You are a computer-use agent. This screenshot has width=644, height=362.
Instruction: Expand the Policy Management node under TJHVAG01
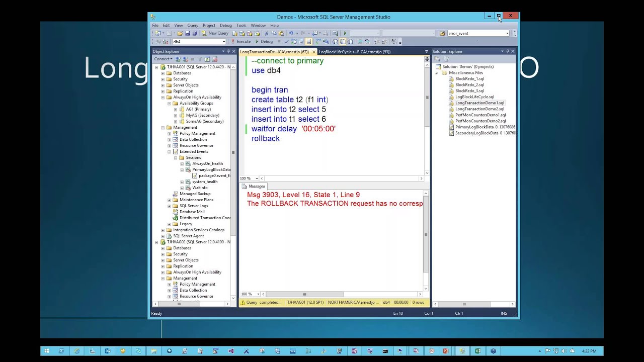coord(169,133)
